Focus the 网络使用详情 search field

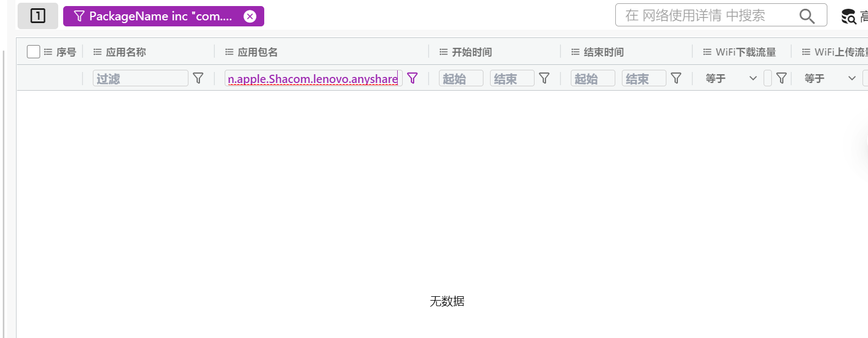[709, 15]
